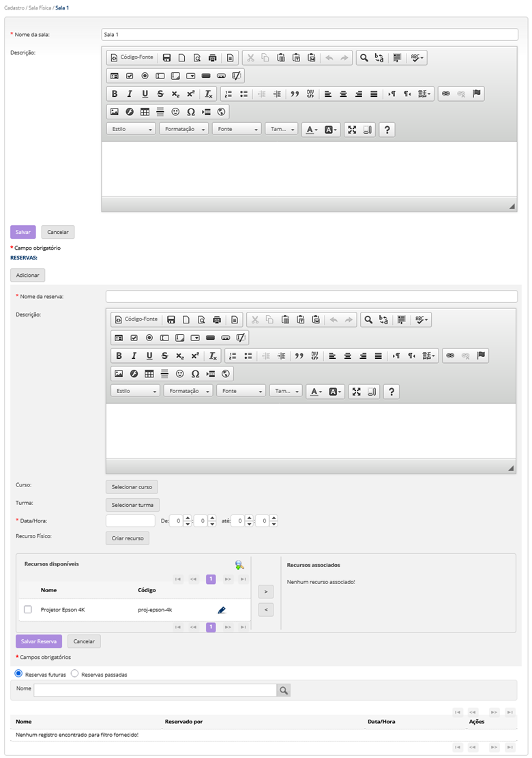The height and width of the screenshot is (758, 532).
Task: Click Bold in the room description editor
Action: [115, 94]
